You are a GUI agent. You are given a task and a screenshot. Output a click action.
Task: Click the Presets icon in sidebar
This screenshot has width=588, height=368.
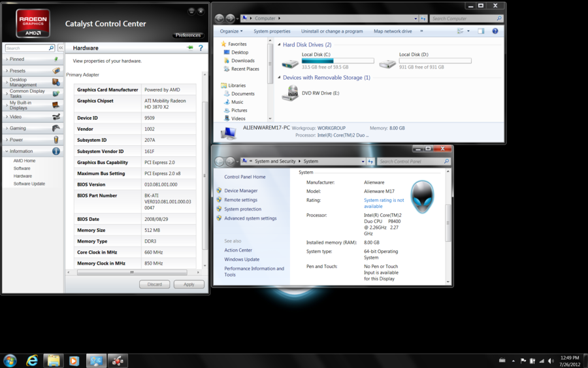(56, 70)
